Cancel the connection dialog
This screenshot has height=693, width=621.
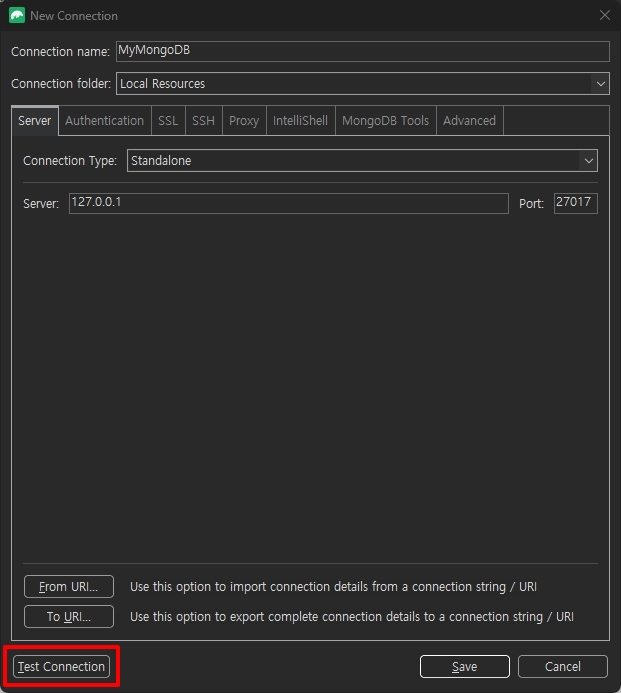pyautogui.click(x=563, y=666)
